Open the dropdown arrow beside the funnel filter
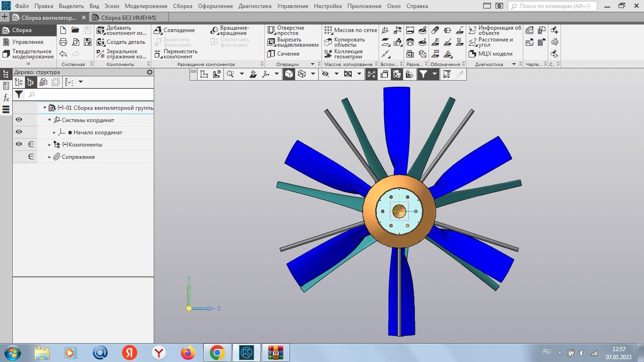This screenshot has width=644, height=362. 434,74
